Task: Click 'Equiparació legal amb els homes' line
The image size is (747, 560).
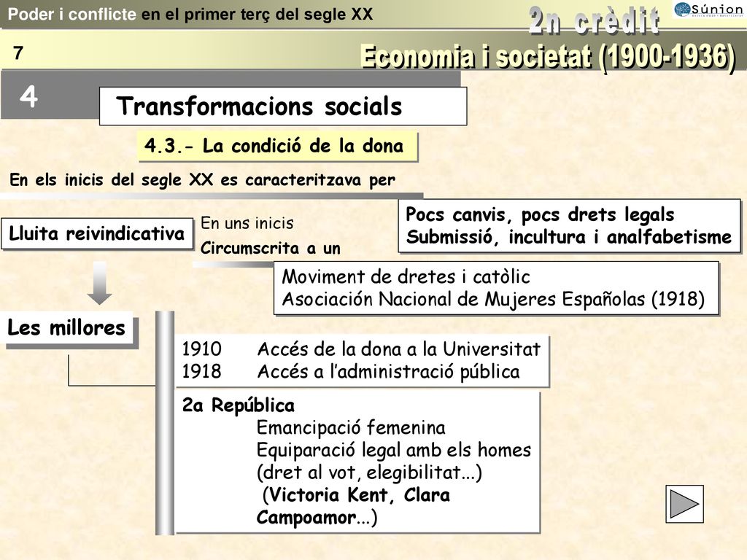Action: (394, 450)
